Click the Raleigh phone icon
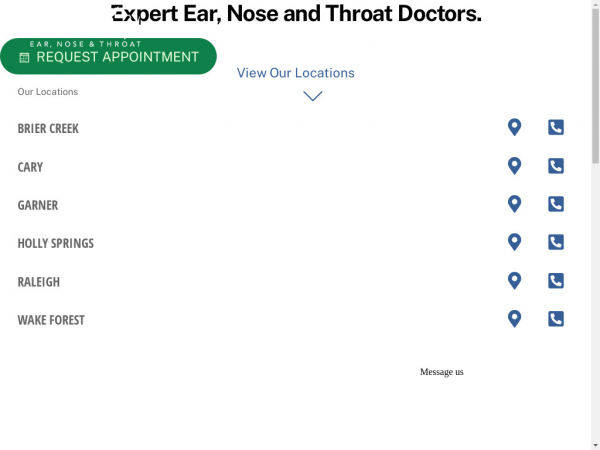This screenshot has height=450, width=600. pyautogui.click(x=556, y=281)
